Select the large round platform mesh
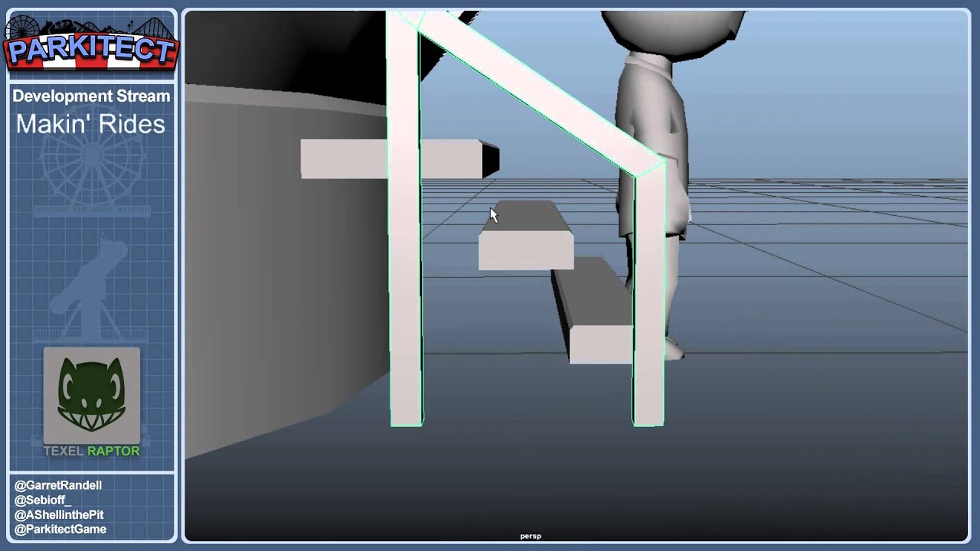 [x=287, y=260]
